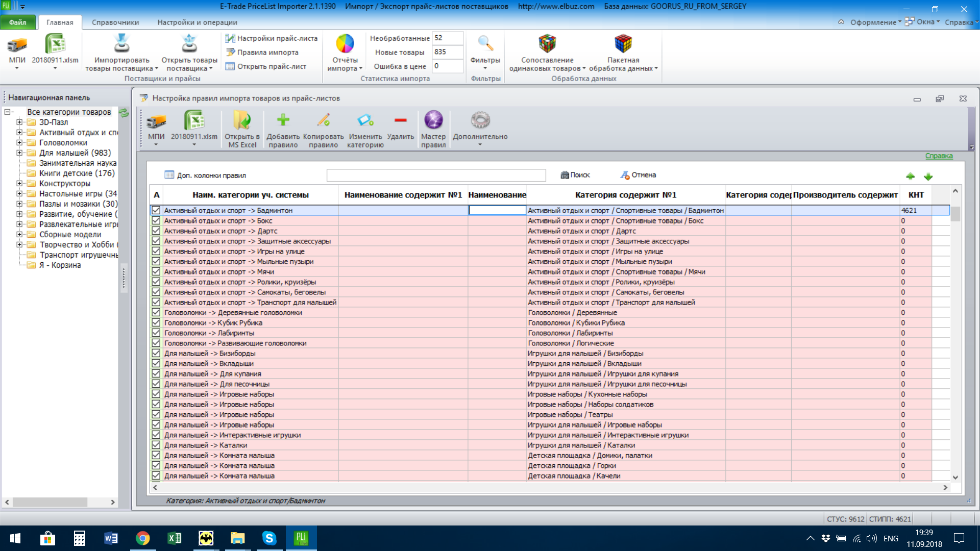Expand the Головоломки tree node
Image resolution: width=980 pixels, height=551 pixels.
[19, 142]
